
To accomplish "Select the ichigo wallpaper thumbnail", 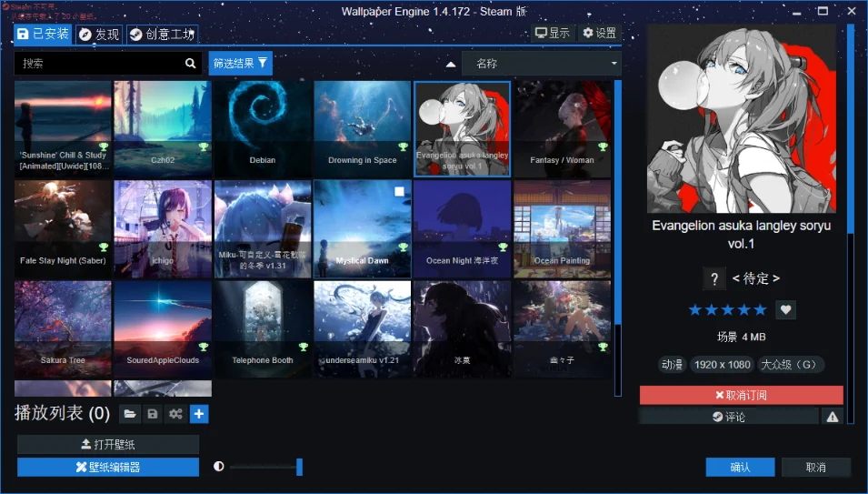I will 163,229.
